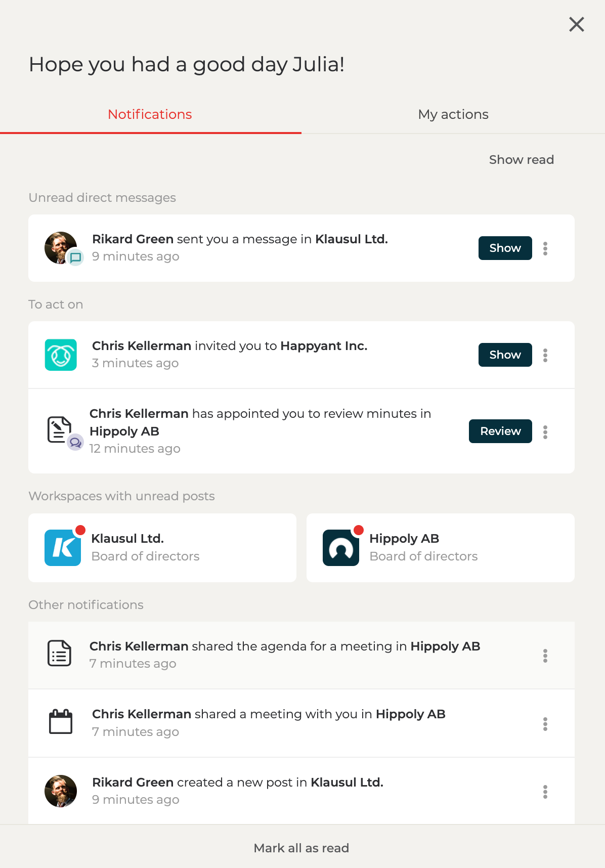This screenshot has height=868, width=605.
Task: Click Mark all as read
Action: click(301, 848)
